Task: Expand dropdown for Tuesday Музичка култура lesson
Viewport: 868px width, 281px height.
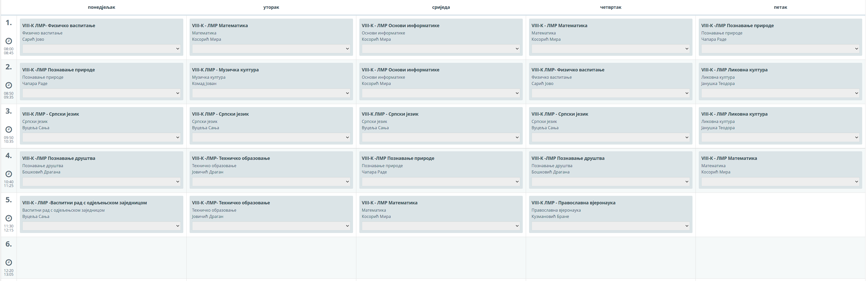Action: (x=271, y=93)
